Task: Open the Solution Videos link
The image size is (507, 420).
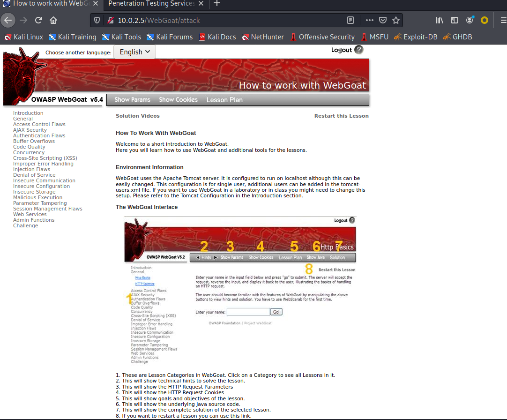Action: click(x=138, y=116)
